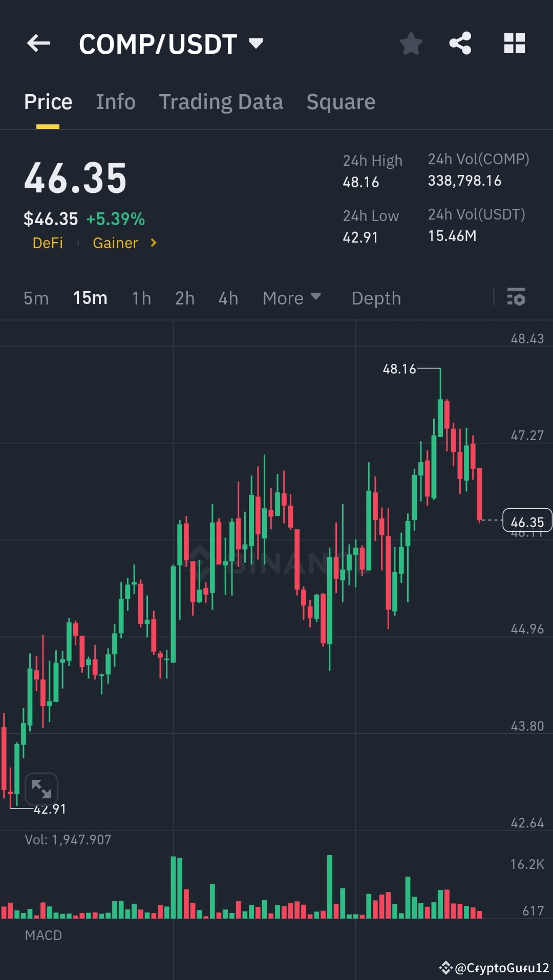
Task: Open the DeFi category link
Action: pyautogui.click(x=48, y=243)
